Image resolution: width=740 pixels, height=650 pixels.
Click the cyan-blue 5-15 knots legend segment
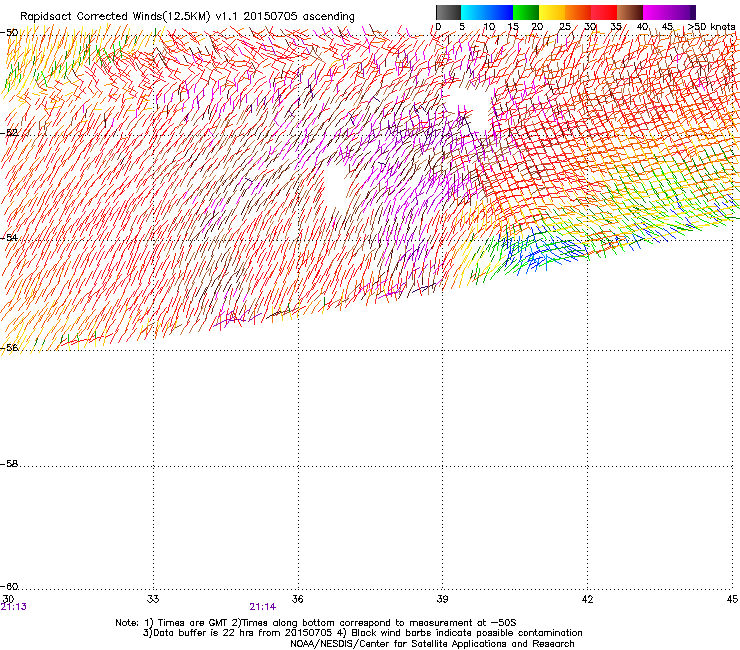(487, 12)
